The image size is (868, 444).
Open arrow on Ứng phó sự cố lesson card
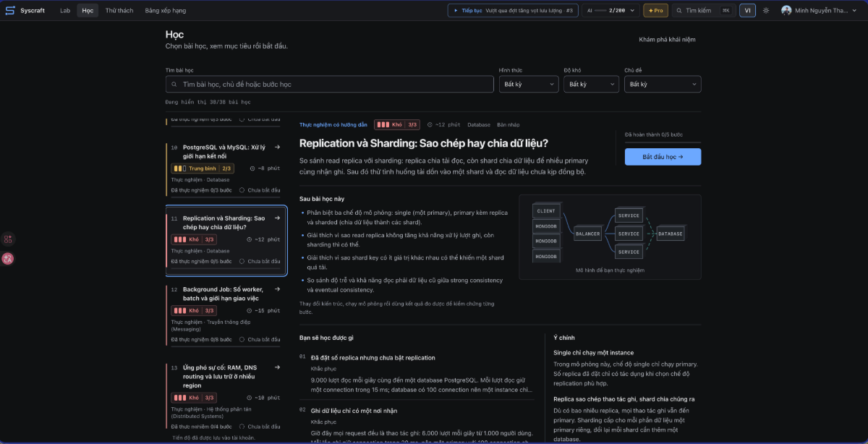[277, 367]
